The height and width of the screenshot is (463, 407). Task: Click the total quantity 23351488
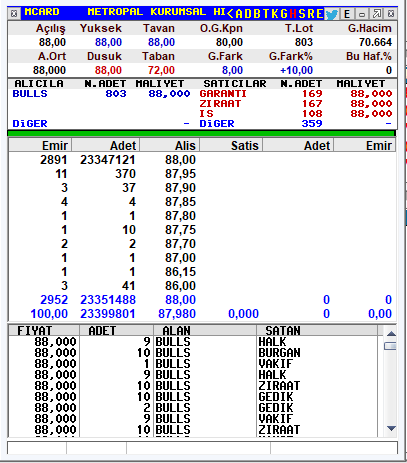tap(108, 300)
